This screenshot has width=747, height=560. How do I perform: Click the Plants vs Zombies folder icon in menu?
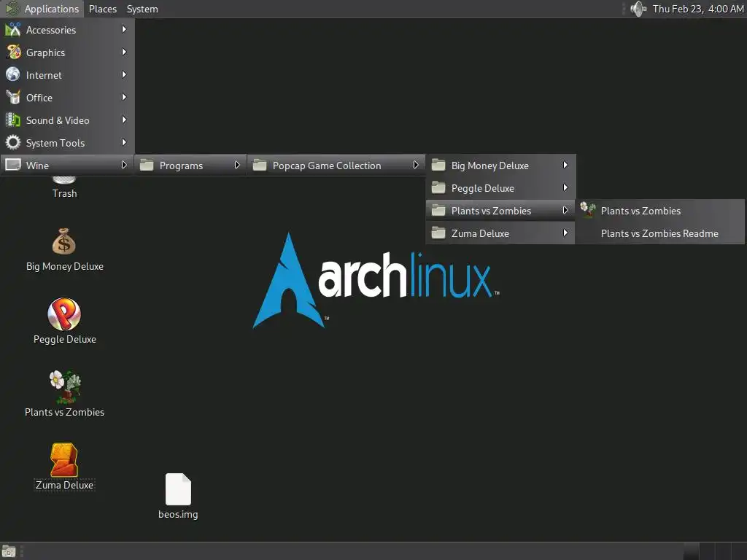tap(438, 211)
